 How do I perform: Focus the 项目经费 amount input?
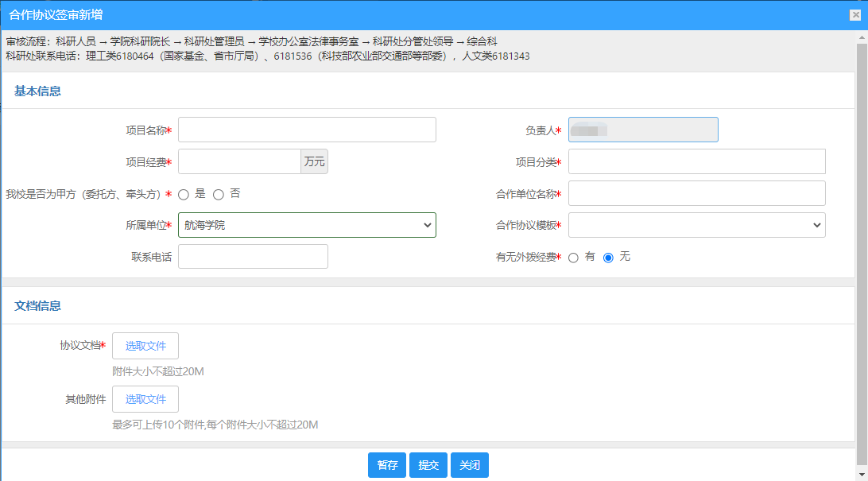[x=239, y=161]
